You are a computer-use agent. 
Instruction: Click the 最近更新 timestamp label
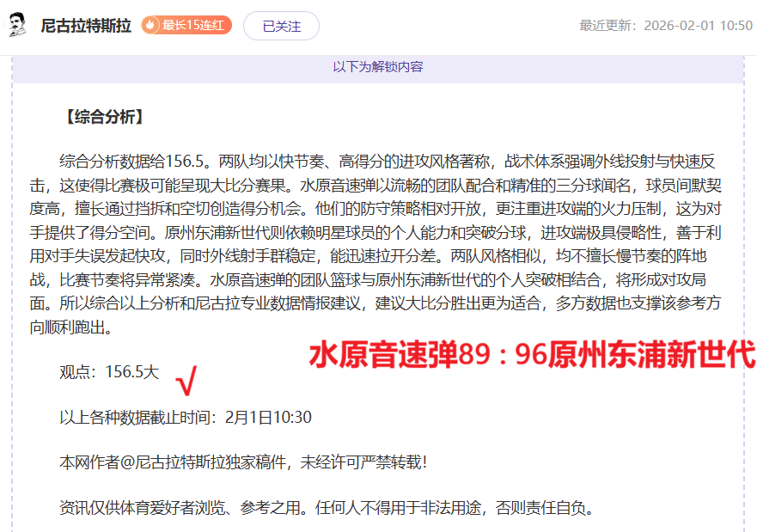(x=607, y=26)
